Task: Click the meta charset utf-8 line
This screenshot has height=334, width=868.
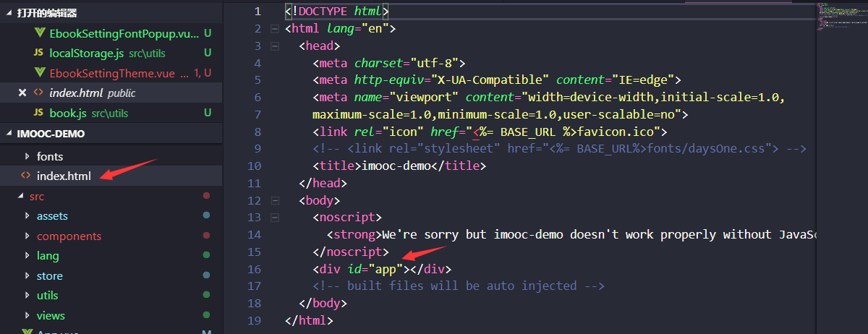Action: [x=389, y=63]
